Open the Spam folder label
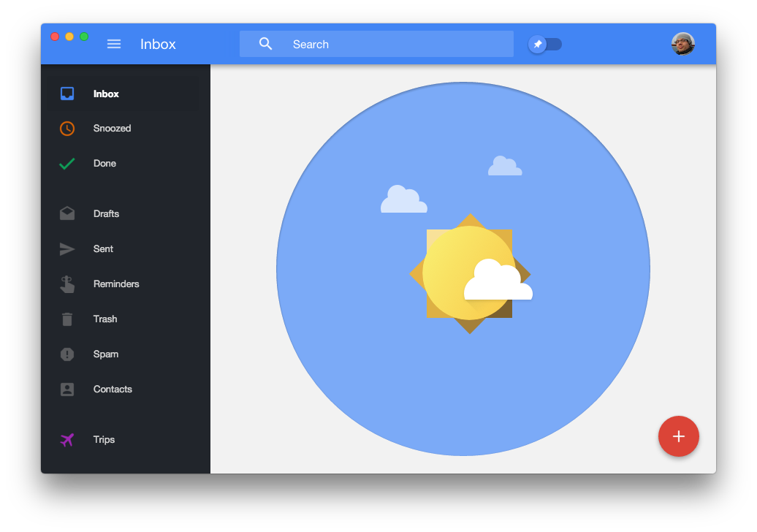Screen dimensions: 757x532 pyautogui.click(x=106, y=354)
